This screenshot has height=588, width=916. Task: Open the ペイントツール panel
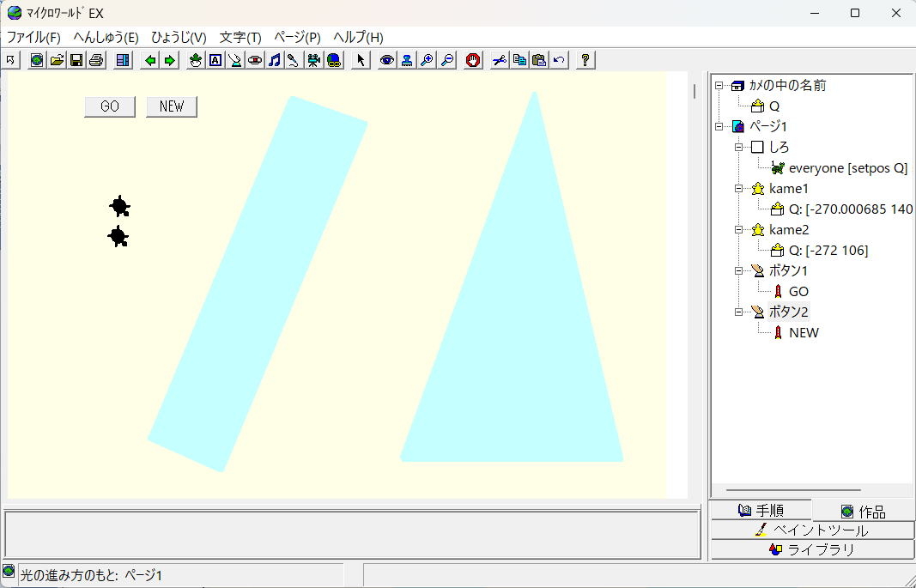point(813,530)
